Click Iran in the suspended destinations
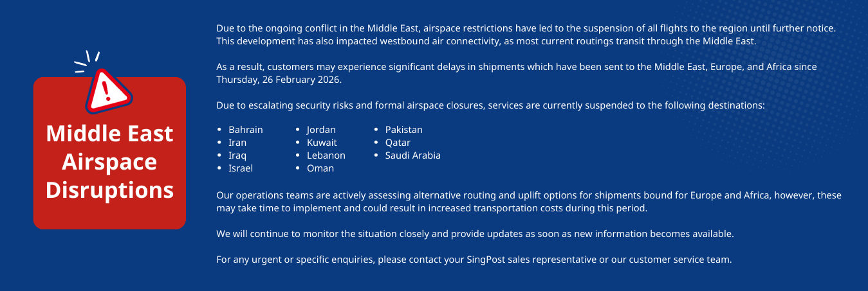 pyautogui.click(x=237, y=143)
